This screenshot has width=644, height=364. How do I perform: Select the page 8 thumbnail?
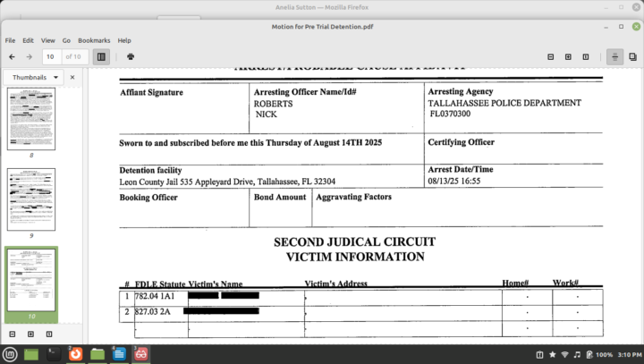31,119
